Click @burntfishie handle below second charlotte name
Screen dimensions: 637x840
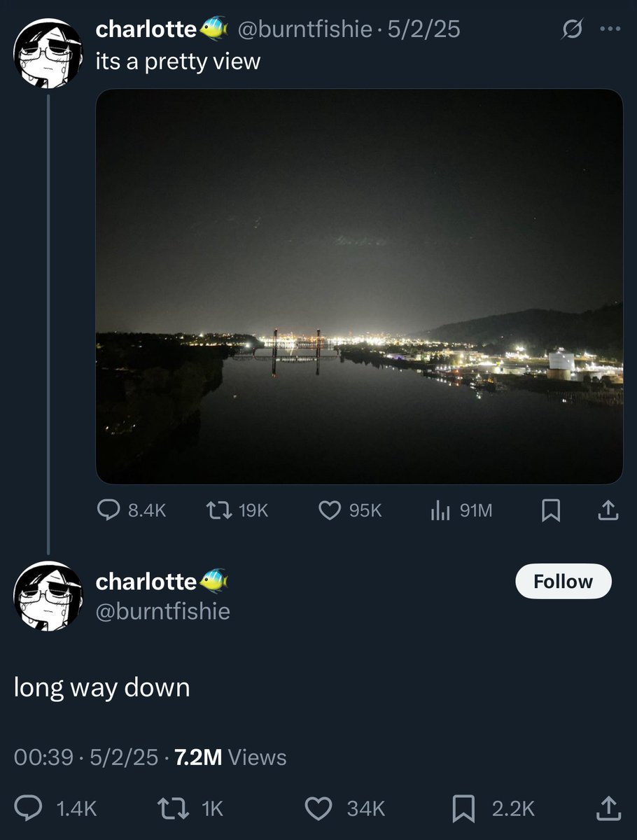[x=162, y=611]
